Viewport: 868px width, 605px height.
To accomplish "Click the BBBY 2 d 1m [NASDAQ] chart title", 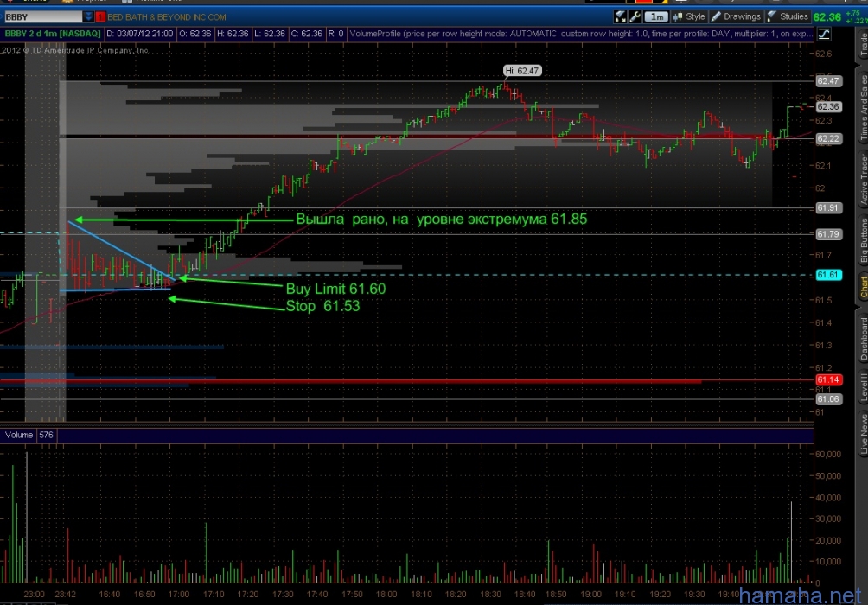I will [53, 34].
